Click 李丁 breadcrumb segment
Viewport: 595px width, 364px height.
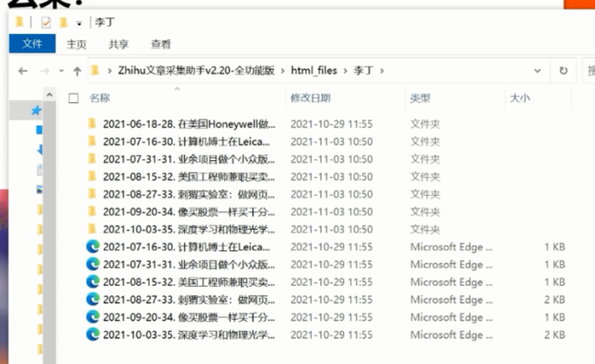pyautogui.click(x=363, y=71)
